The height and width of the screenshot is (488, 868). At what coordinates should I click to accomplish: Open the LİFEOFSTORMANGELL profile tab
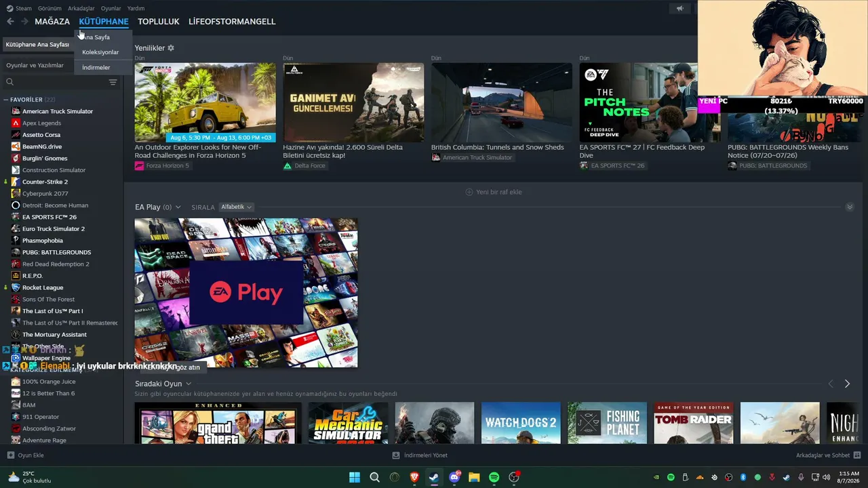(232, 22)
